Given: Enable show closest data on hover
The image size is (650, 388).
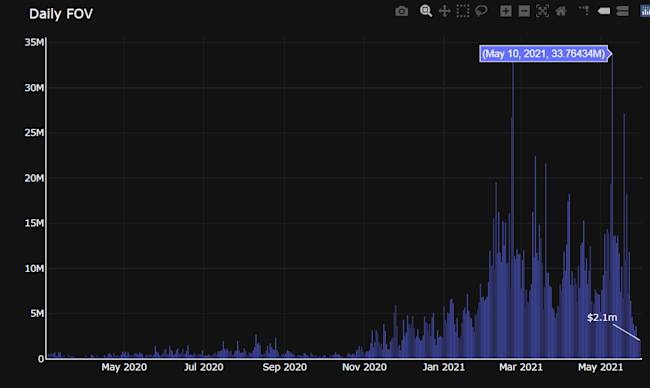Looking at the screenshot, I should coord(604,11).
